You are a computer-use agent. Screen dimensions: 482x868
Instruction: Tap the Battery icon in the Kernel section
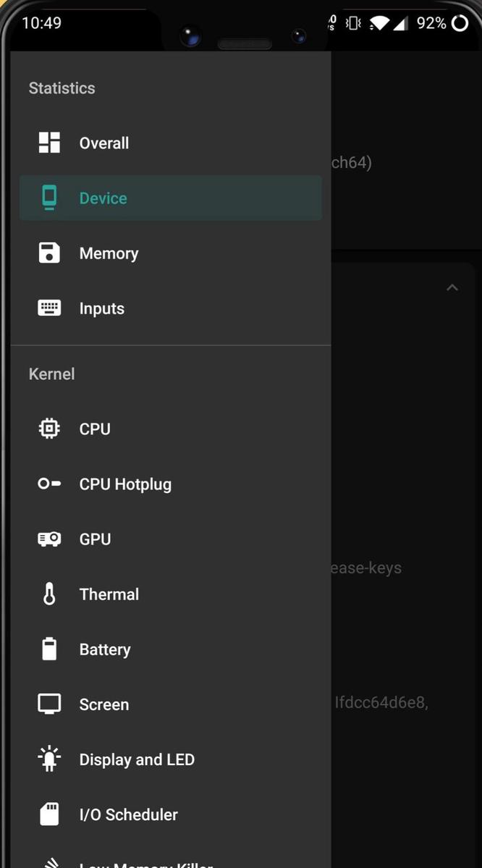[48, 649]
